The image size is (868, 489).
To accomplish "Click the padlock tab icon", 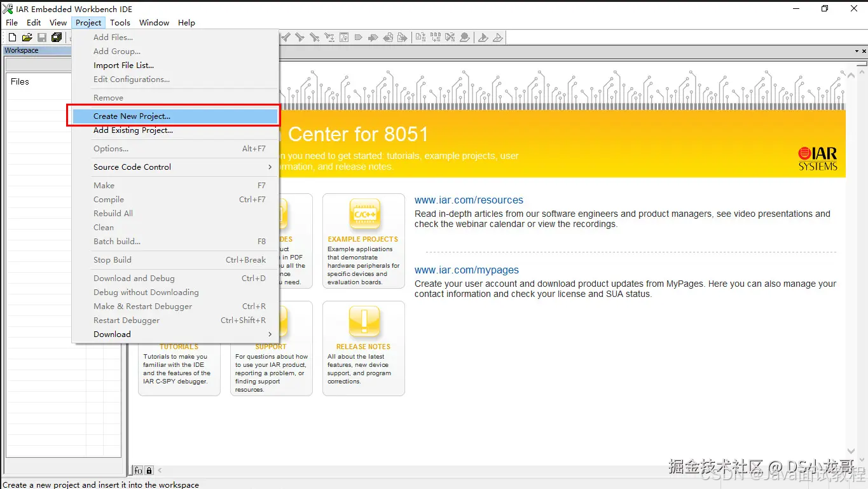I will coord(149,471).
